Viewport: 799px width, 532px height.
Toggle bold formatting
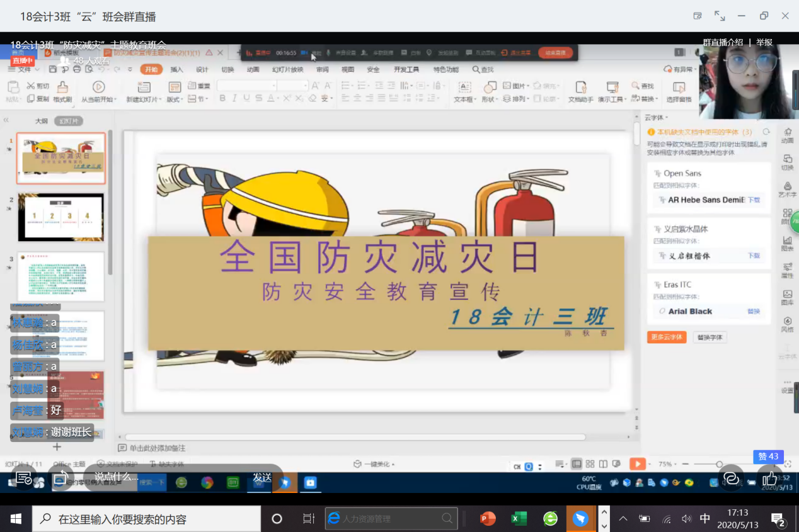point(222,98)
